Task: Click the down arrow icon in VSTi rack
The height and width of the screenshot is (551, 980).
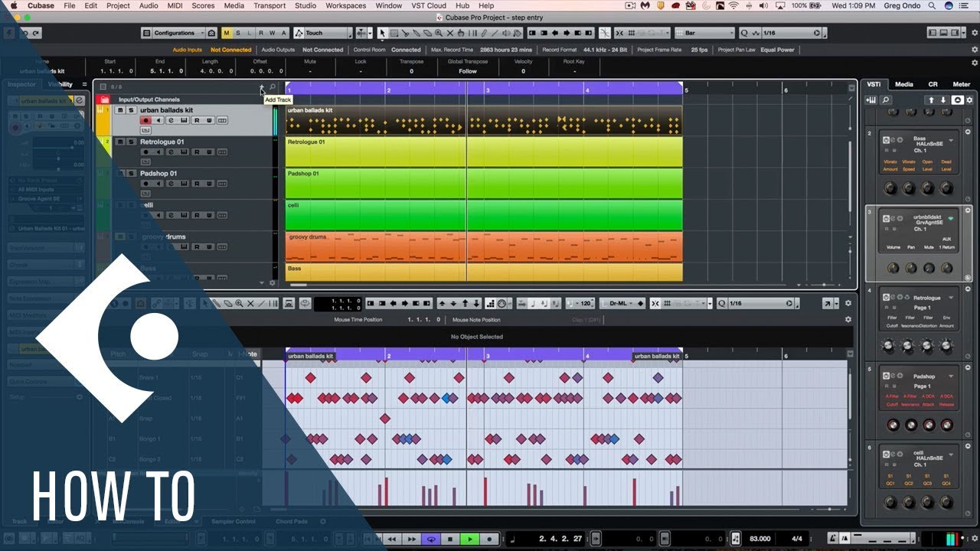Action: (943, 99)
